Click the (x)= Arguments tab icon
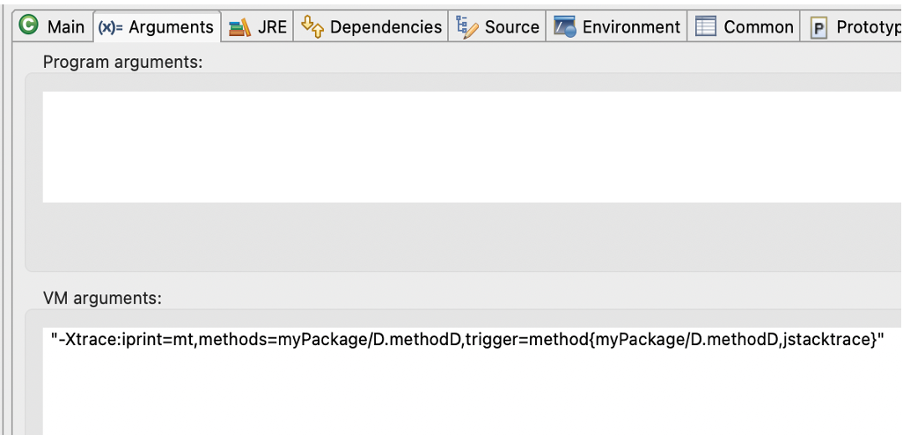This screenshot has width=904, height=436. click(110, 27)
